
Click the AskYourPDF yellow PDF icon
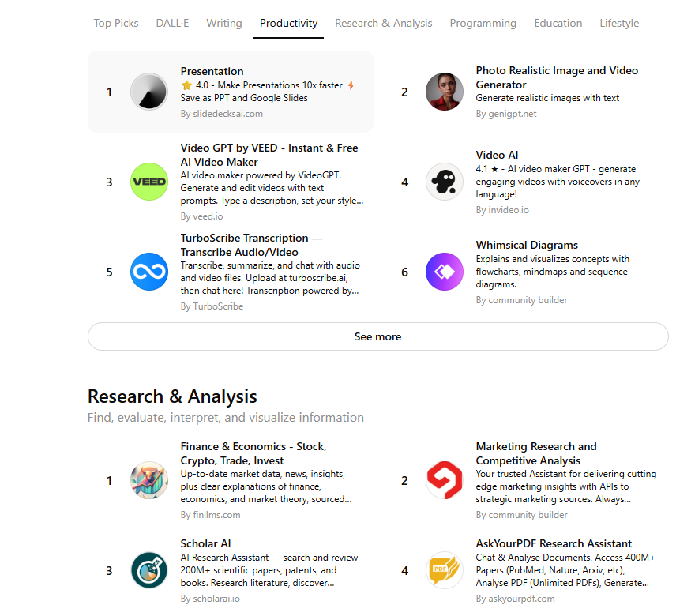444,570
